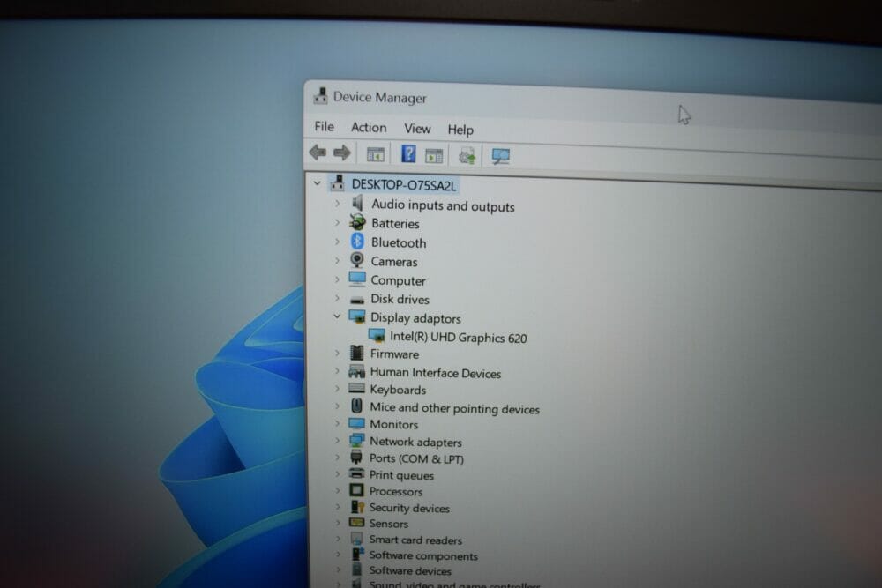Viewport: 882px width, 588px height.
Task: Expand the Cameras category chevron
Action: [338, 260]
